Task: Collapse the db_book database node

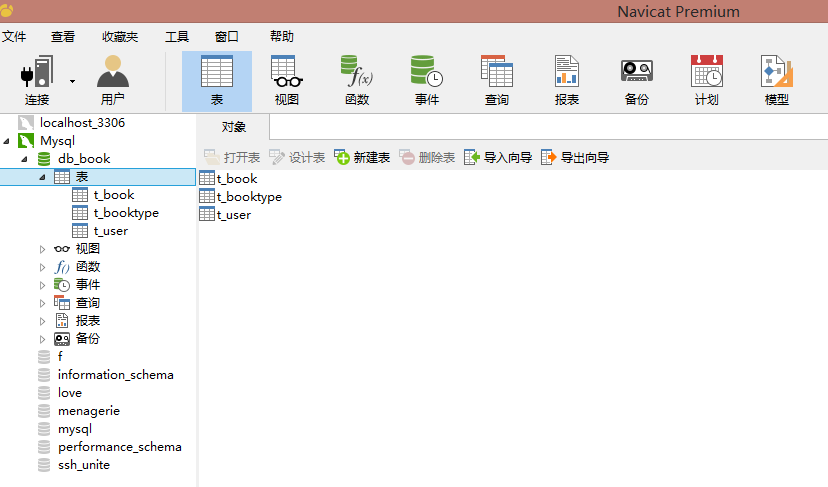Action: click(24, 159)
